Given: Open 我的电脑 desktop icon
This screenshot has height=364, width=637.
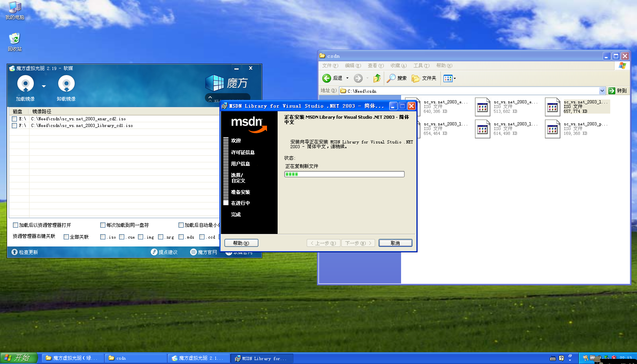Looking at the screenshot, I should coord(15,11).
